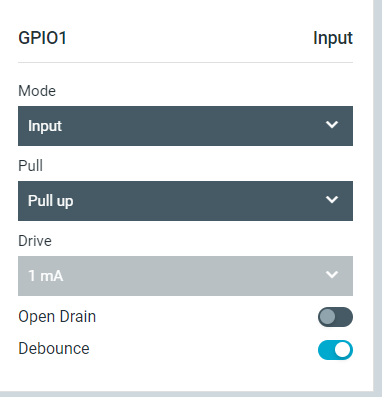Click the chevron arrow in Mode selector
Screen dimensions: 382x397
pos(332,125)
